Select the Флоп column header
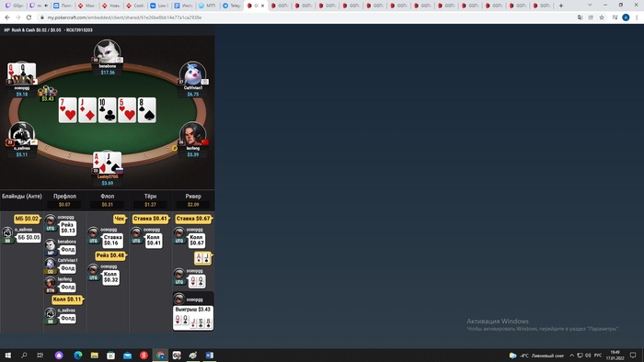 pos(108,197)
